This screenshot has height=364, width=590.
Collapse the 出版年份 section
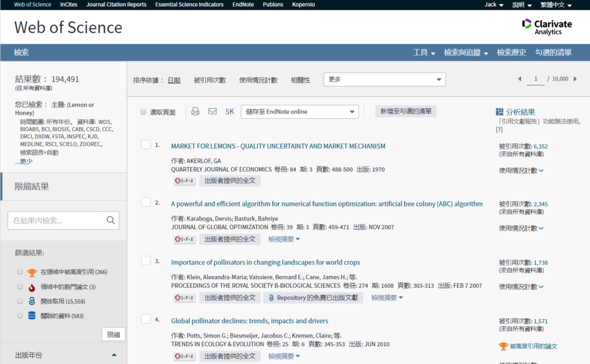point(114,355)
